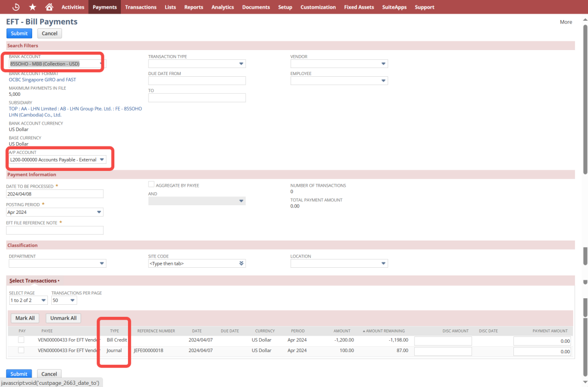This screenshot has width=588, height=387.
Task: Open the Lists menu
Action: pyautogui.click(x=170, y=7)
